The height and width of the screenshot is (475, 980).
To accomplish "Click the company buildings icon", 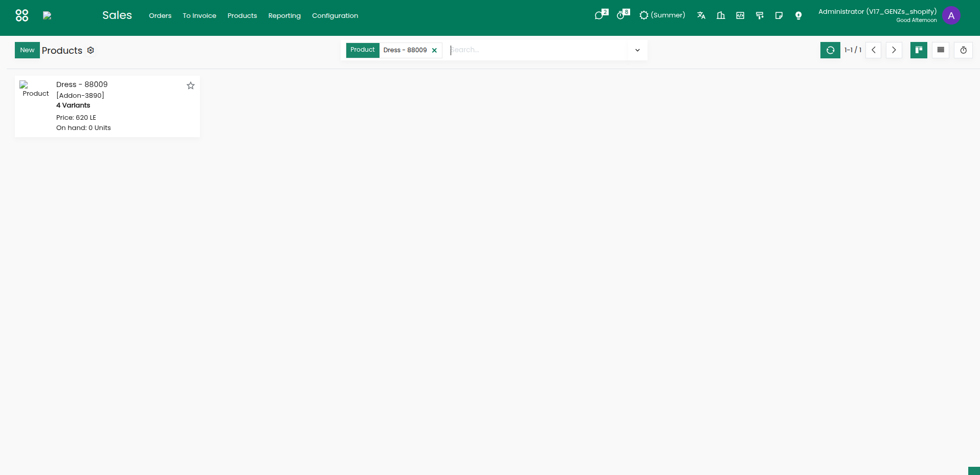I will pyautogui.click(x=721, y=15).
